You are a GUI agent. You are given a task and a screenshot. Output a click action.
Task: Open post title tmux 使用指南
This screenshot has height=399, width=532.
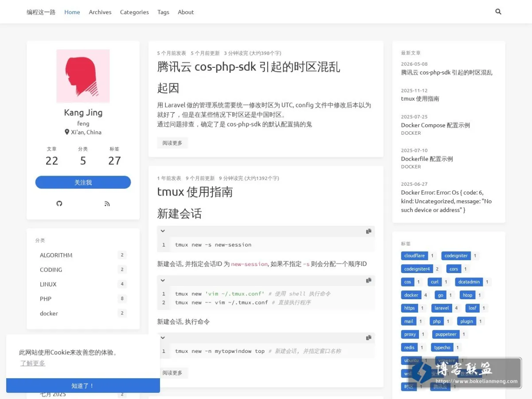coord(195,192)
